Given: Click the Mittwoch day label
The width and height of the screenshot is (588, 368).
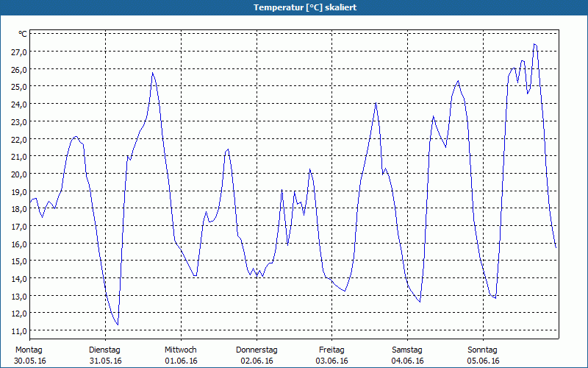Looking at the screenshot, I should point(181,350).
